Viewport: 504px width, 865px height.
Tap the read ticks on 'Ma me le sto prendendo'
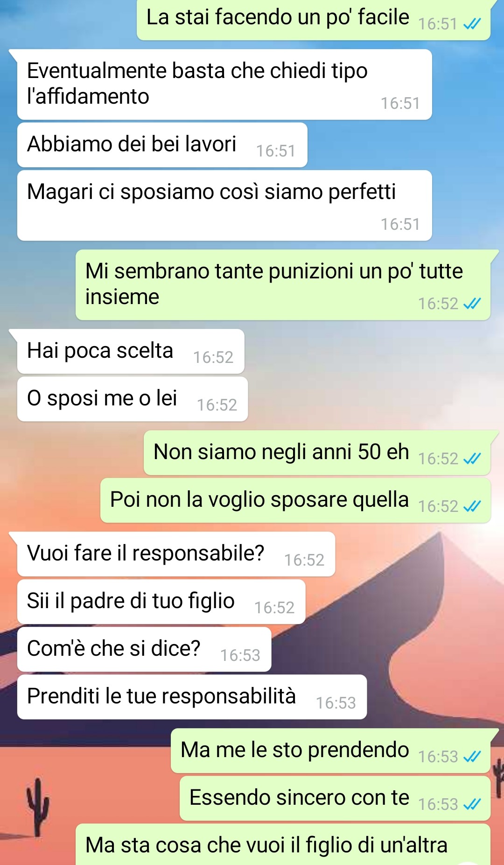(x=472, y=757)
